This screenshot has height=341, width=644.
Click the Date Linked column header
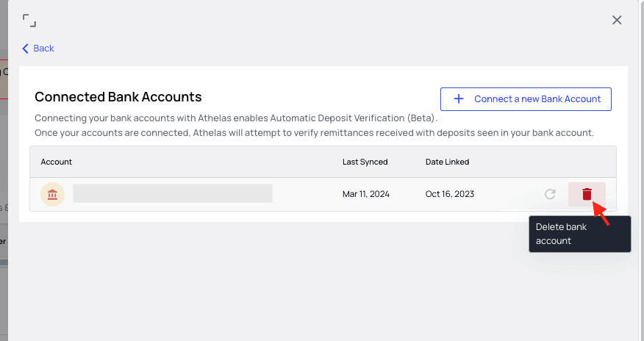click(x=447, y=162)
